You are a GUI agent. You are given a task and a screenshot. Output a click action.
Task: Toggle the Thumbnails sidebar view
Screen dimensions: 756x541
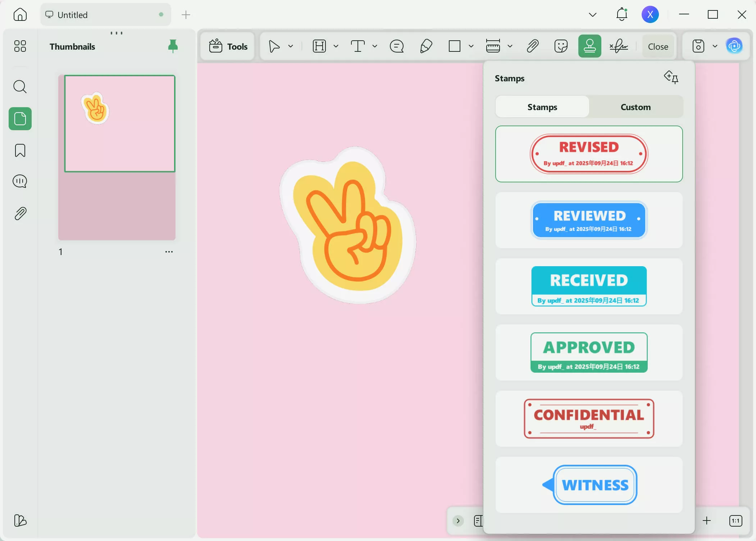coord(20,119)
